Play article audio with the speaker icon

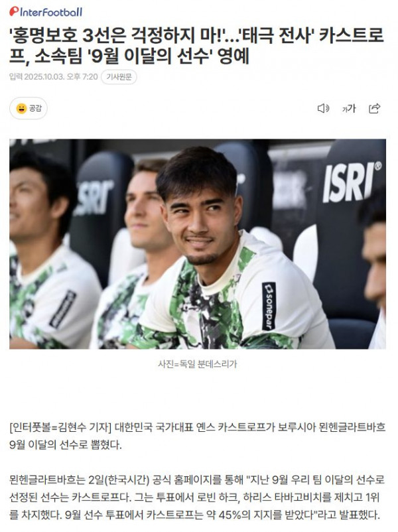(x=323, y=108)
